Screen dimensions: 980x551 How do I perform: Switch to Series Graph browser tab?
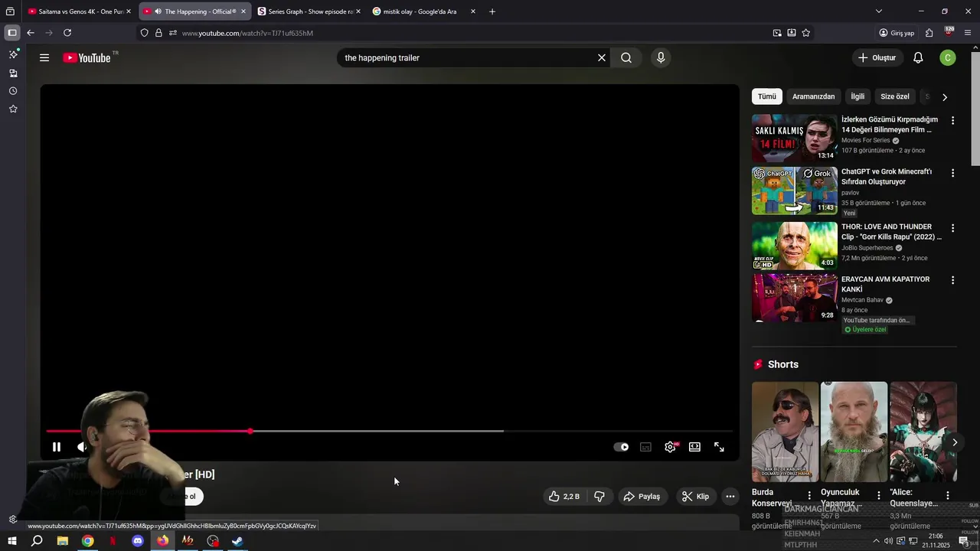click(309, 11)
